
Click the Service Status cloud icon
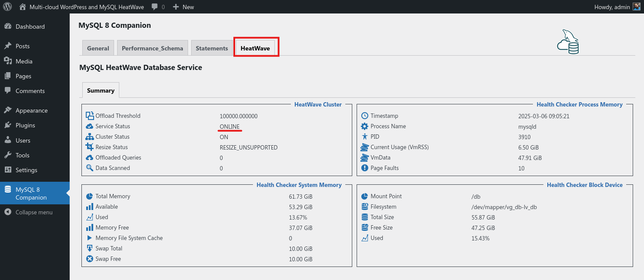click(x=90, y=126)
